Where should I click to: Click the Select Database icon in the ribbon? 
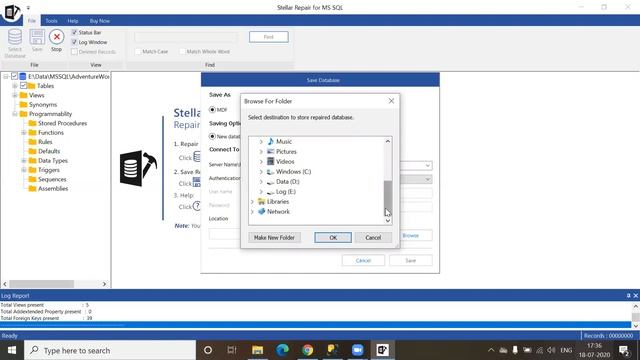15,37
